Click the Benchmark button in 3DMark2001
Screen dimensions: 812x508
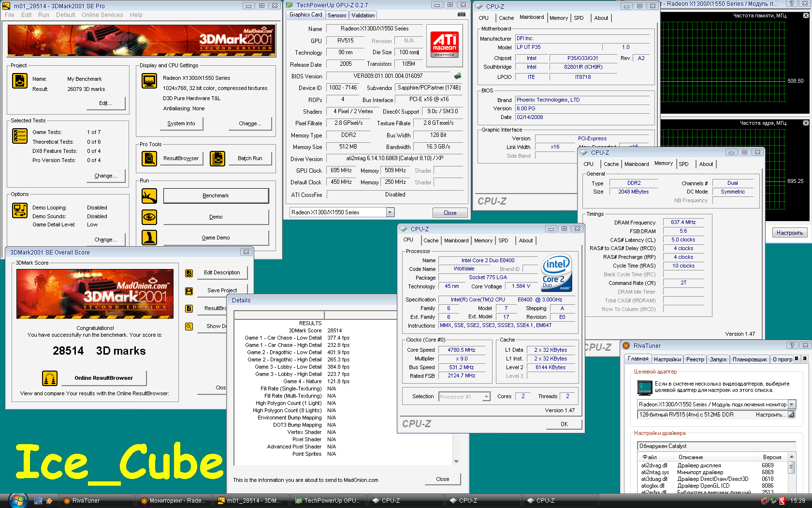[216, 196]
